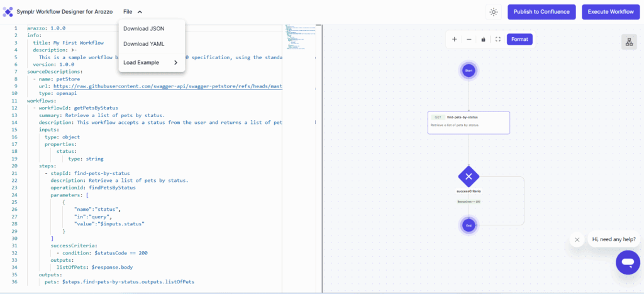Click 'summary: Retrieve a list of pets' line
Viewport: 644px width, 294px height.
pyautogui.click(x=102, y=115)
